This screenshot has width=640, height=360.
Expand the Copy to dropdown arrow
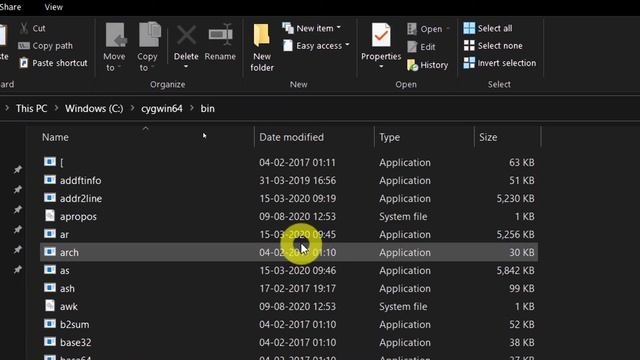coord(152,67)
